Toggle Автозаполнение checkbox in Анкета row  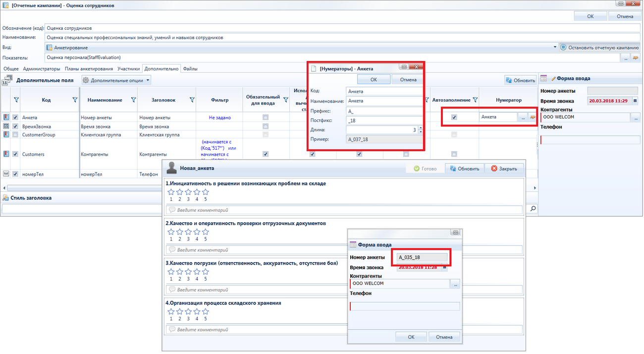(454, 118)
